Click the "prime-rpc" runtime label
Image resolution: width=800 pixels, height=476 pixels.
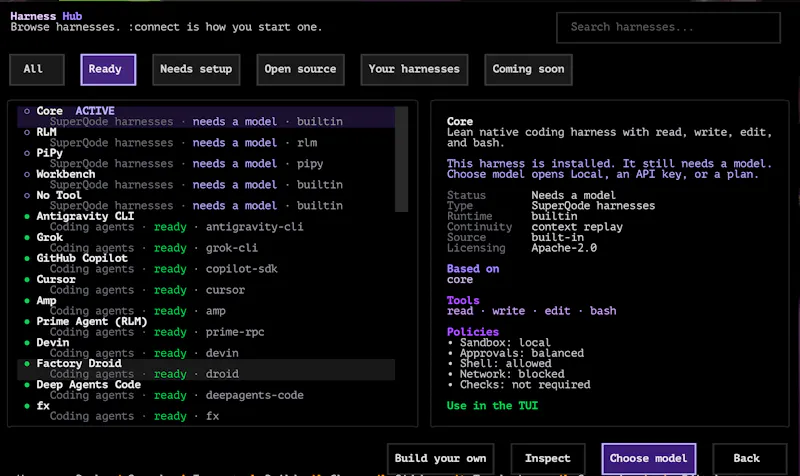click(x=235, y=332)
